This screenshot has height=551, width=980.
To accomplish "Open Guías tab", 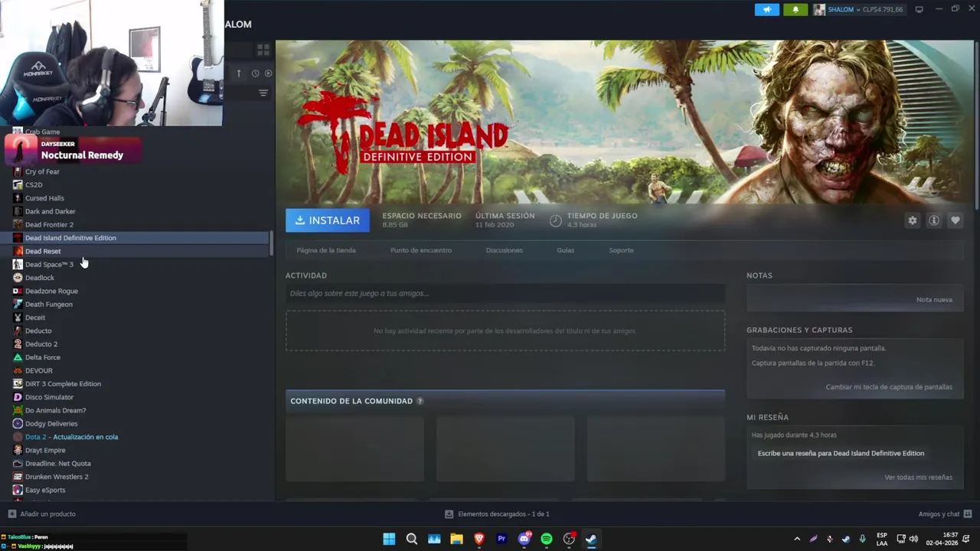I will pyautogui.click(x=566, y=250).
